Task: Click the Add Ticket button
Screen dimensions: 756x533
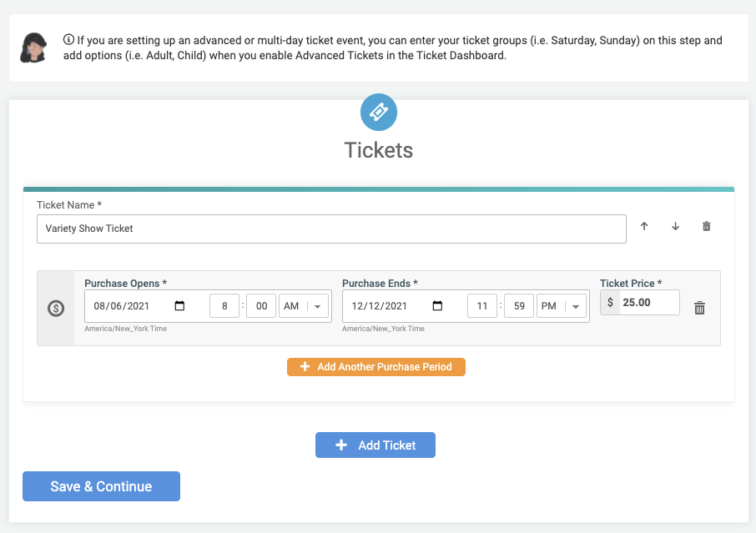Action: (375, 445)
